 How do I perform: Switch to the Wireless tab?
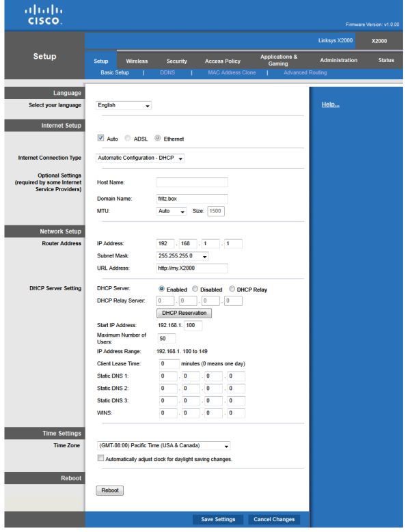pyautogui.click(x=137, y=61)
